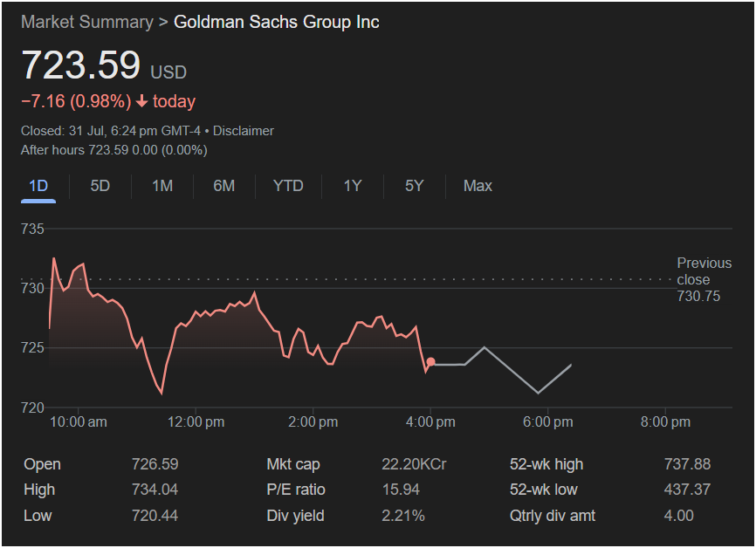Click the Div yield label
Screen dimensions: 756x548
296,516
